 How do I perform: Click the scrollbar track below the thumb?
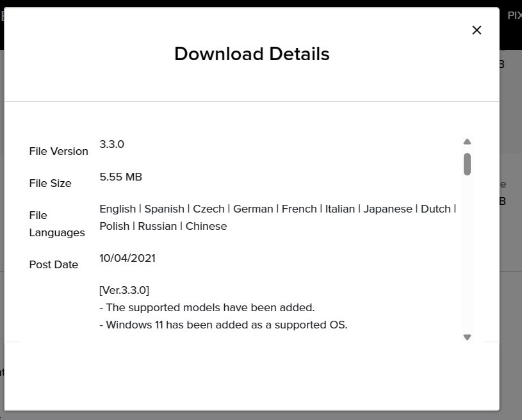(467, 256)
